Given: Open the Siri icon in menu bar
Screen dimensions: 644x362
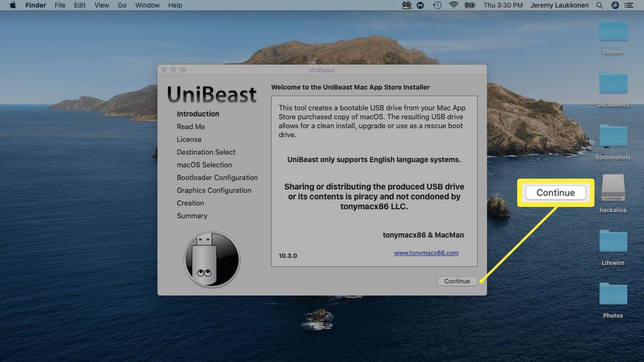Looking at the screenshot, I should coord(615,5).
